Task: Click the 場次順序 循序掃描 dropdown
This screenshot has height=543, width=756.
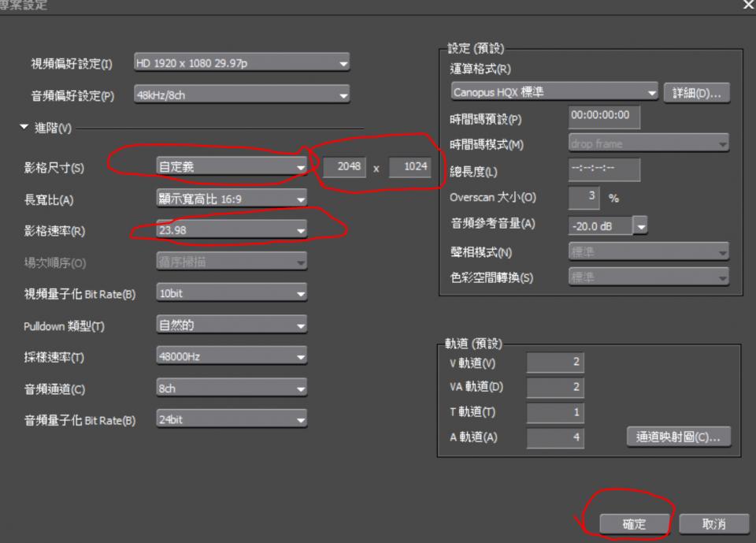Action: point(232,262)
